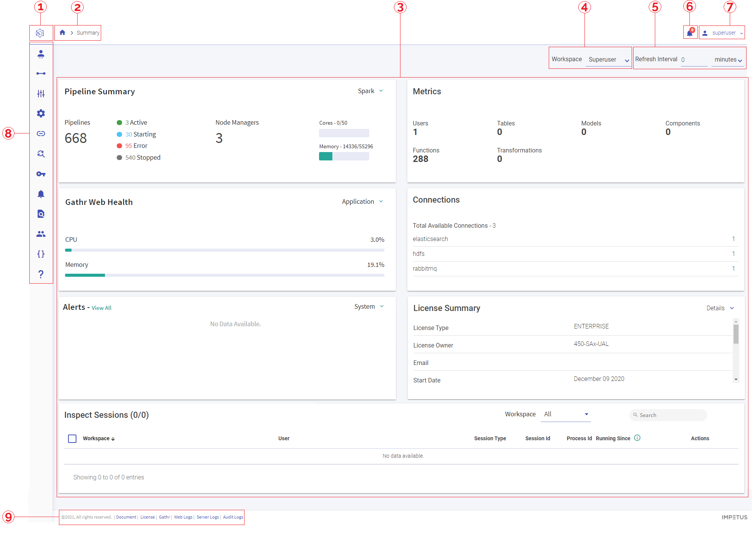The height and width of the screenshot is (533, 756).
Task: Click Cores 0/50 usage bar
Action: tap(344, 133)
